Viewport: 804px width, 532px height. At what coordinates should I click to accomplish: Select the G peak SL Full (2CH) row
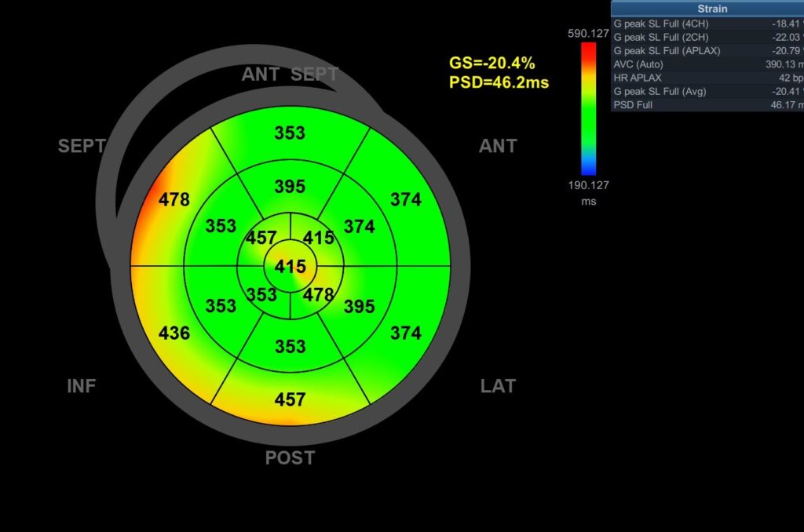(707, 37)
